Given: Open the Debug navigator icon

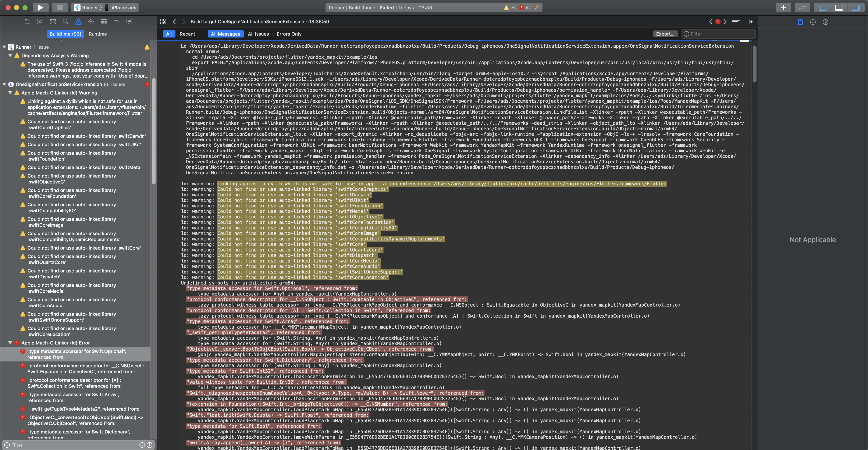Looking at the screenshot, I should [104, 22].
